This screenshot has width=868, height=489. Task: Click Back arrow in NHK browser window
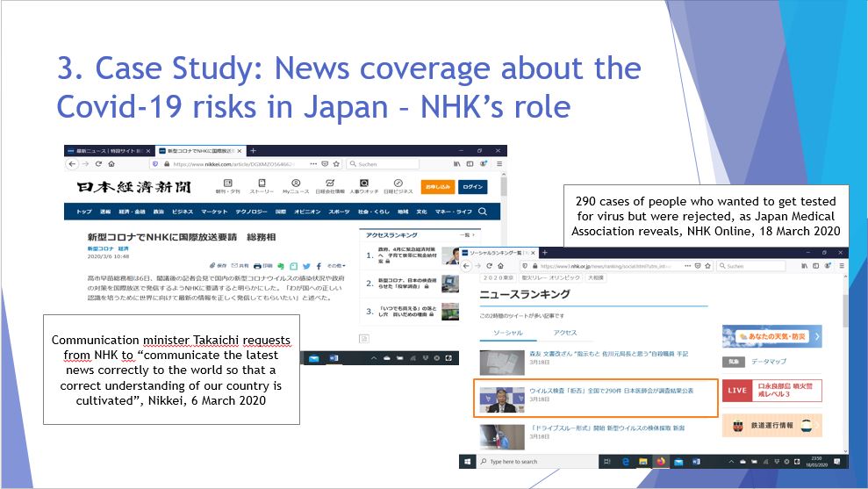pos(466,266)
